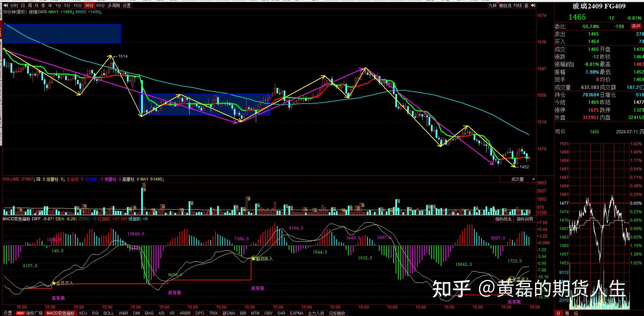Viewport: 644px width, 316px height.
Task: Expand the 指标战法 menu
Action: [503, 219]
